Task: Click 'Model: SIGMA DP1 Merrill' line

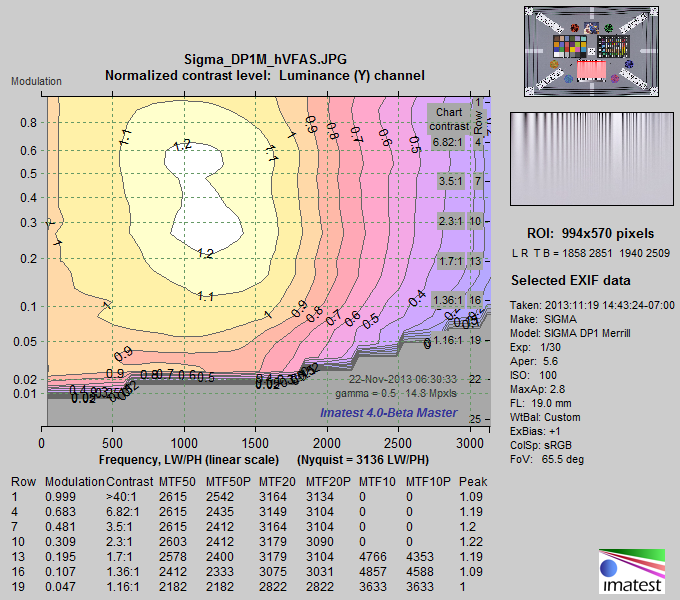Action: pos(570,333)
